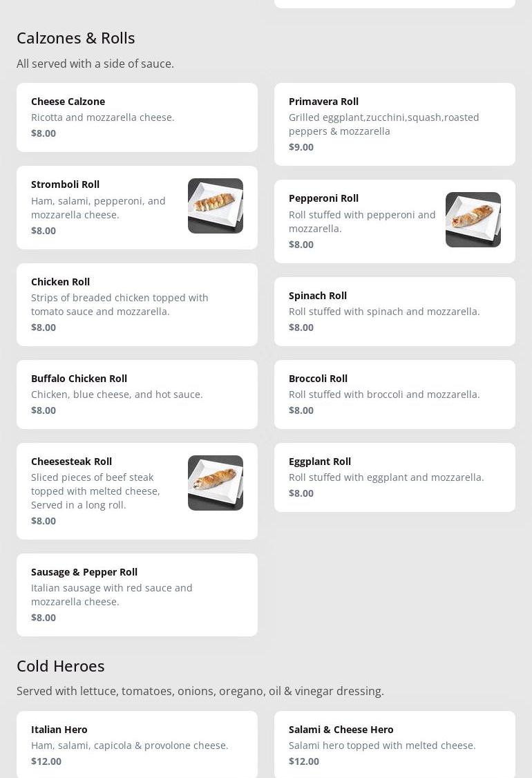Open the Broccoli Roll item
Image resolution: width=532 pixels, height=778 pixels.
tap(395, 395)
